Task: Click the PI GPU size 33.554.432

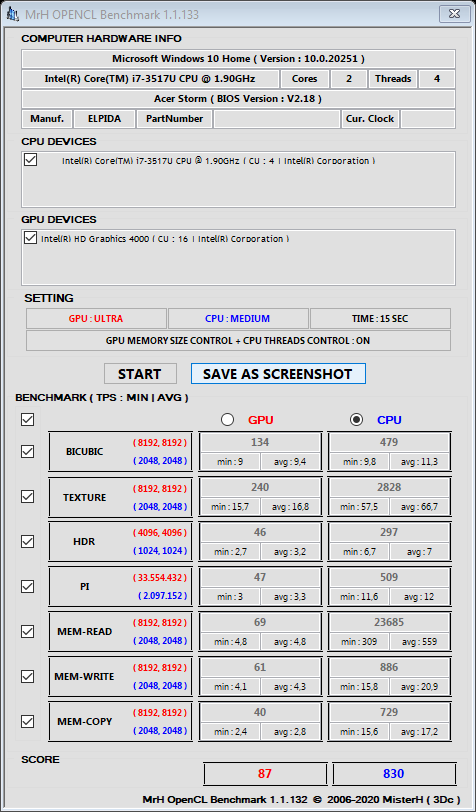Action: tap(160, 577)
